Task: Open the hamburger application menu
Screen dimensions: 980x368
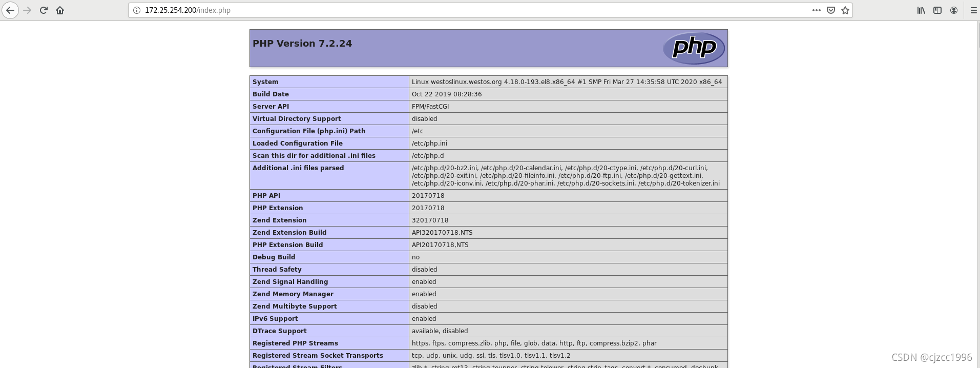Action: 973,10
